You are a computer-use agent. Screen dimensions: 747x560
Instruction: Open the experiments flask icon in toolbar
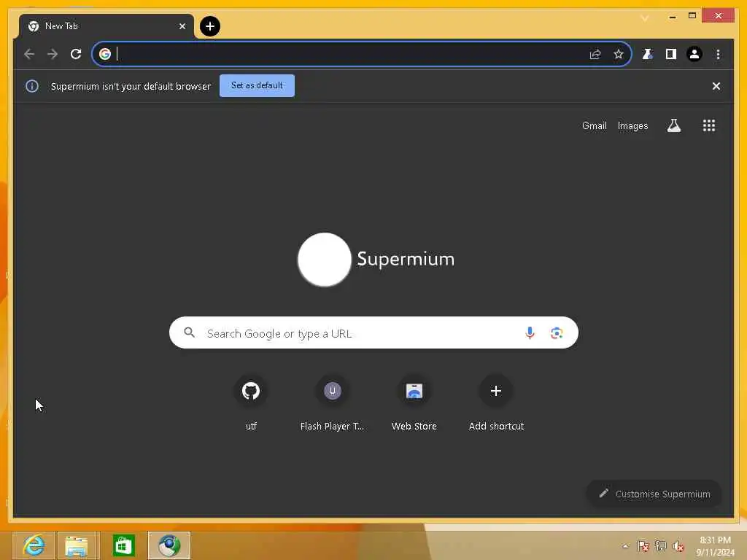[x=647, y=54]
